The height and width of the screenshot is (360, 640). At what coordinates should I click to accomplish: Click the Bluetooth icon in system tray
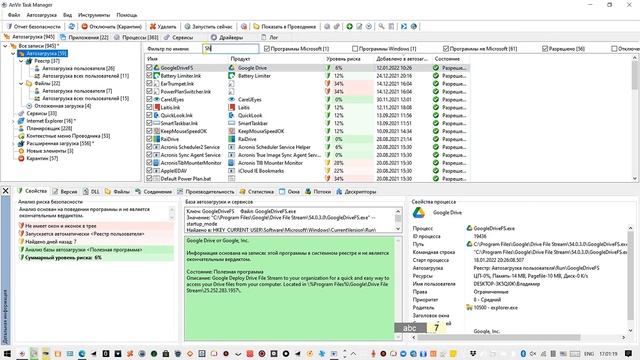pyautogui.click(x=523, y=353)
